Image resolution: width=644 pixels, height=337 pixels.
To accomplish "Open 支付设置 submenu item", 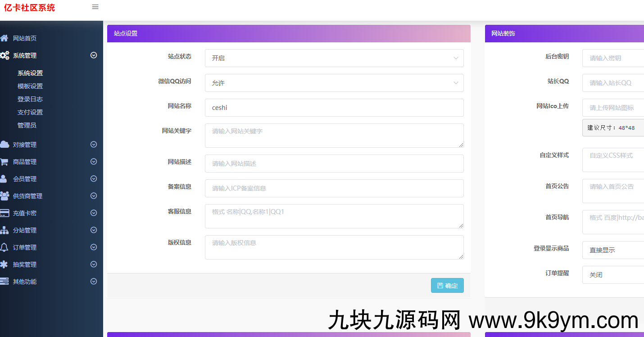I will 30,112.
